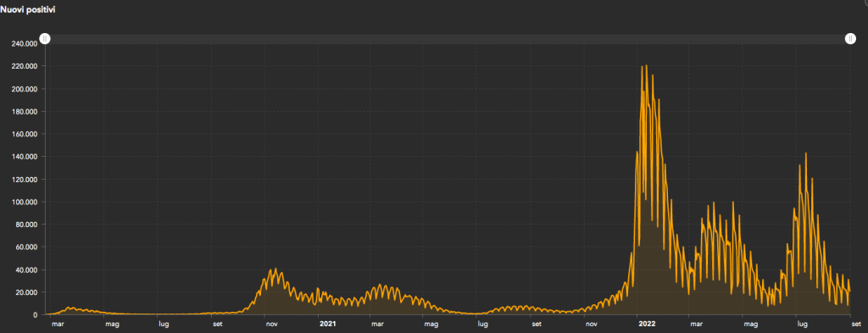Click the first 'mar' label on the time axis
Image resolution: width=868 pixels, height=333 pixels.
[x=58, y=323]
